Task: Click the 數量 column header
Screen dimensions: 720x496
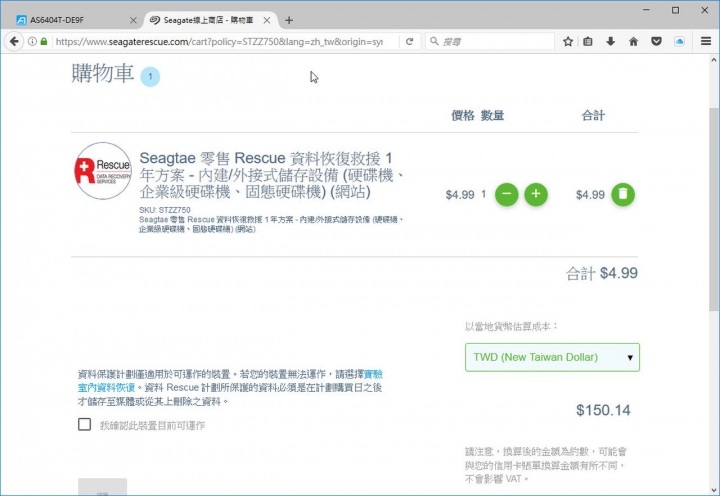Action: [x=492, y=115]
